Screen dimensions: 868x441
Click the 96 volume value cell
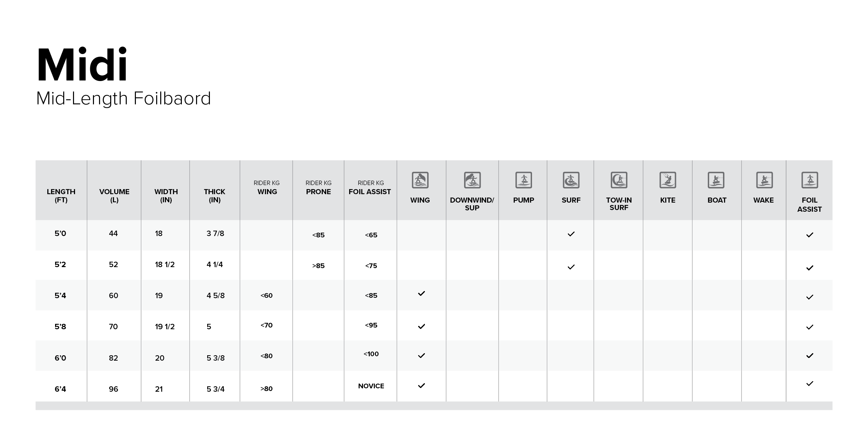click(114, 389)
